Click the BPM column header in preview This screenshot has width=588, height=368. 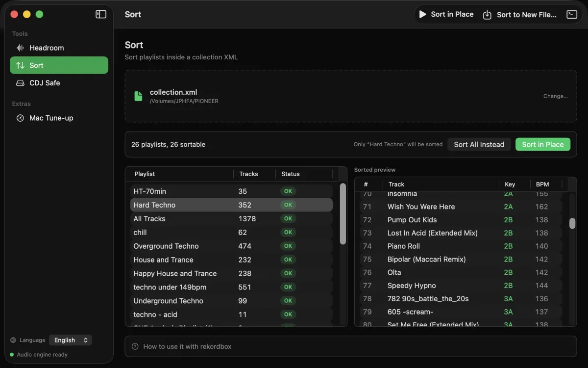542,184
